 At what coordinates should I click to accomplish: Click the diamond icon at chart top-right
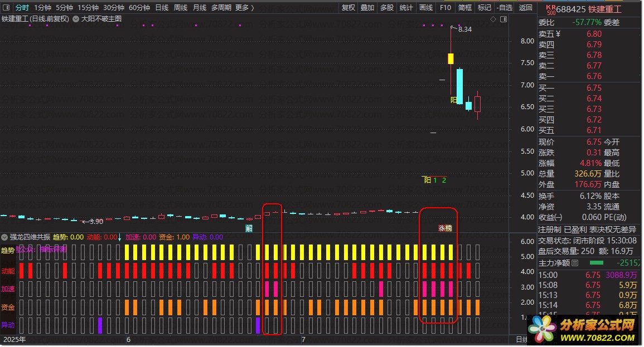point(493,19)
